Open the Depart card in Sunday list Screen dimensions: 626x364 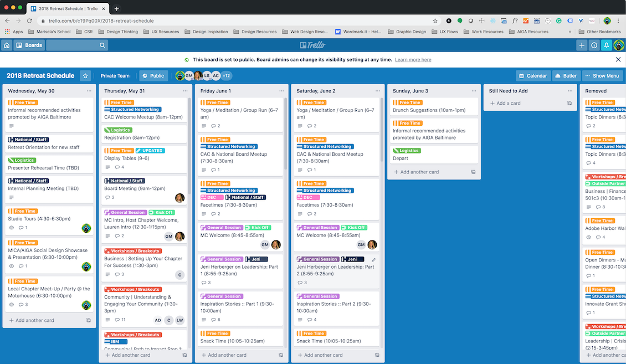[x=434, y=155]
